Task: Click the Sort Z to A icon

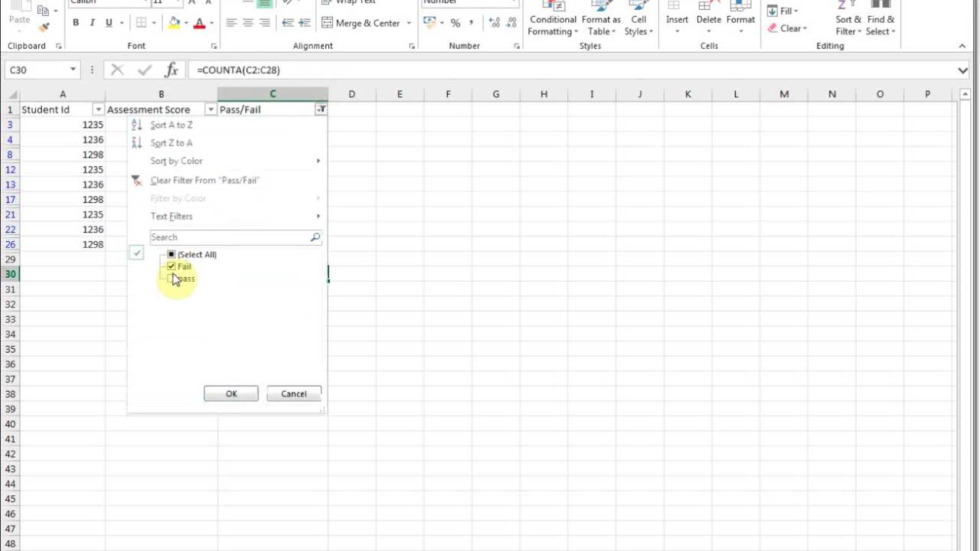Action: 137,143
